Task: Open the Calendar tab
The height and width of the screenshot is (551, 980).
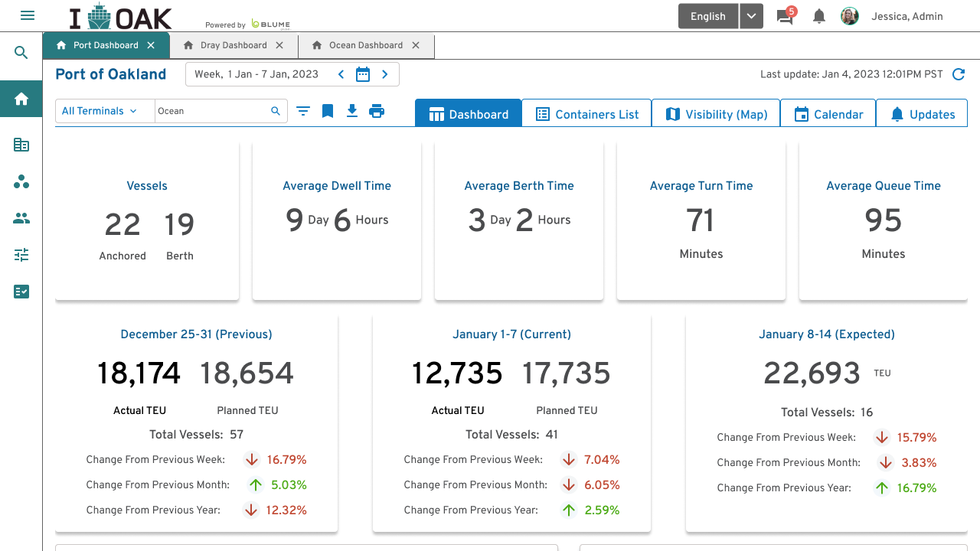Action: pos(828,113)
